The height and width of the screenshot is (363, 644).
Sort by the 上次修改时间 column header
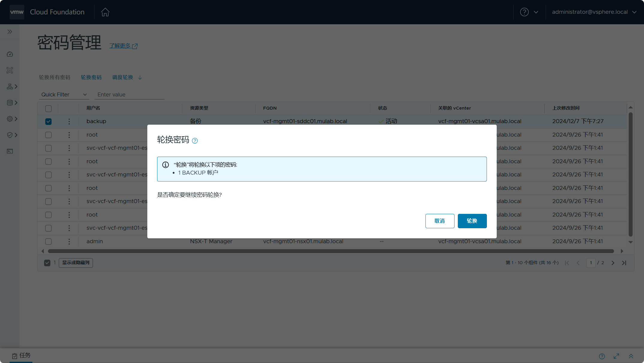click(566, 108)
